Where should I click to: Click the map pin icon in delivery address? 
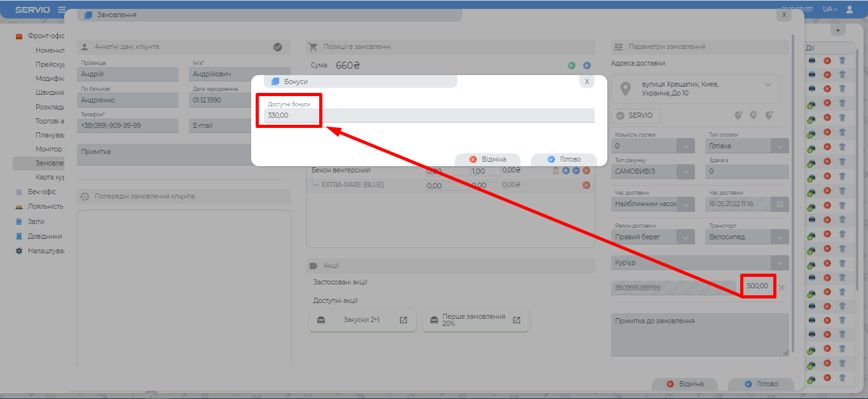625,88
